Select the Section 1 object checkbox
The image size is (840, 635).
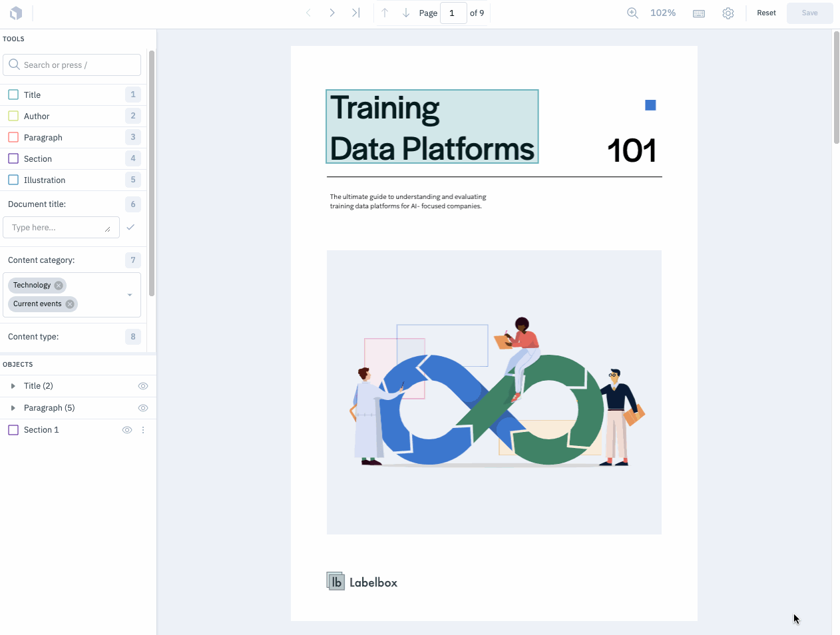tap(13, 430)
